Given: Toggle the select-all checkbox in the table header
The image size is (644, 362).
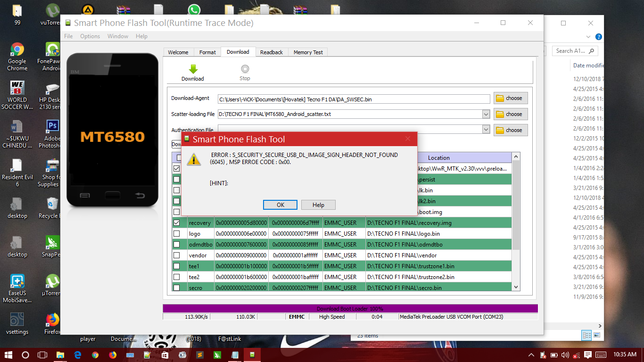Looking at the screenshot, I should coord(179,158).
